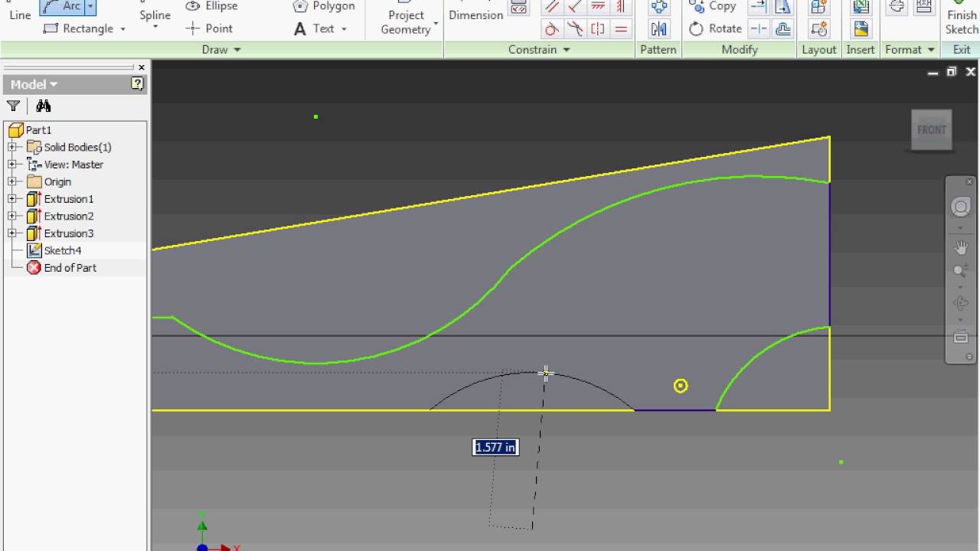Click the Offset tool icon
This screenshot has height=551, width=980.
point(783,29)
